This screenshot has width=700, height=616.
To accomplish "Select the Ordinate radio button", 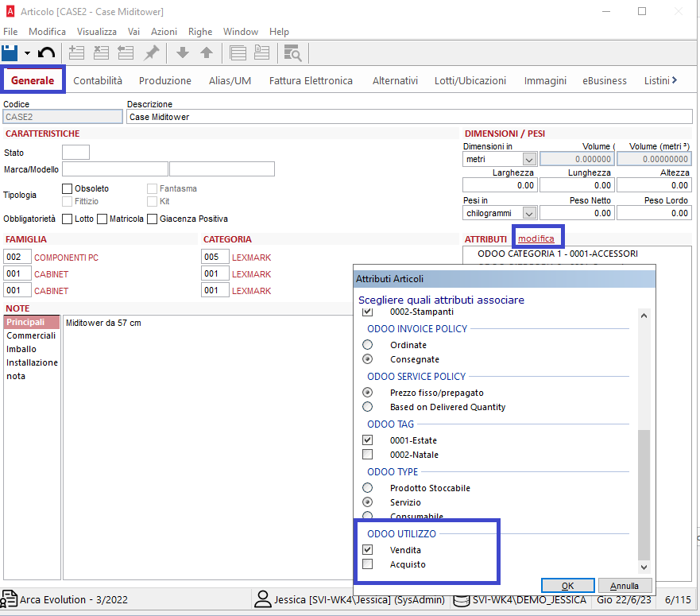I will [367, 345].
